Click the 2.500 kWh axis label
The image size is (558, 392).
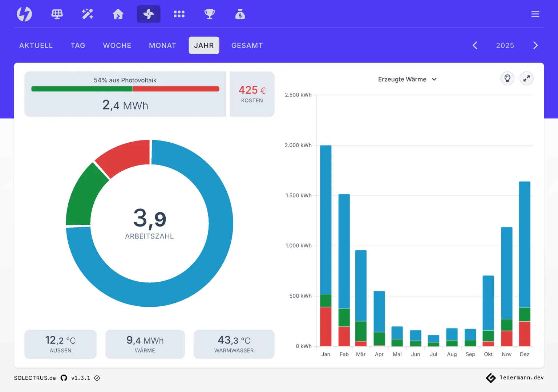pyautogui.click(x=298, y=95)
